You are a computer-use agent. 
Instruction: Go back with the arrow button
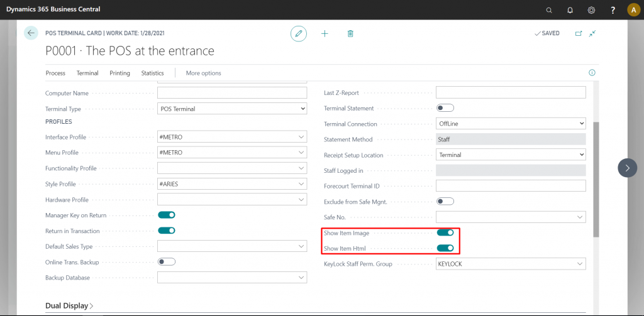click(x=31, y=33)
